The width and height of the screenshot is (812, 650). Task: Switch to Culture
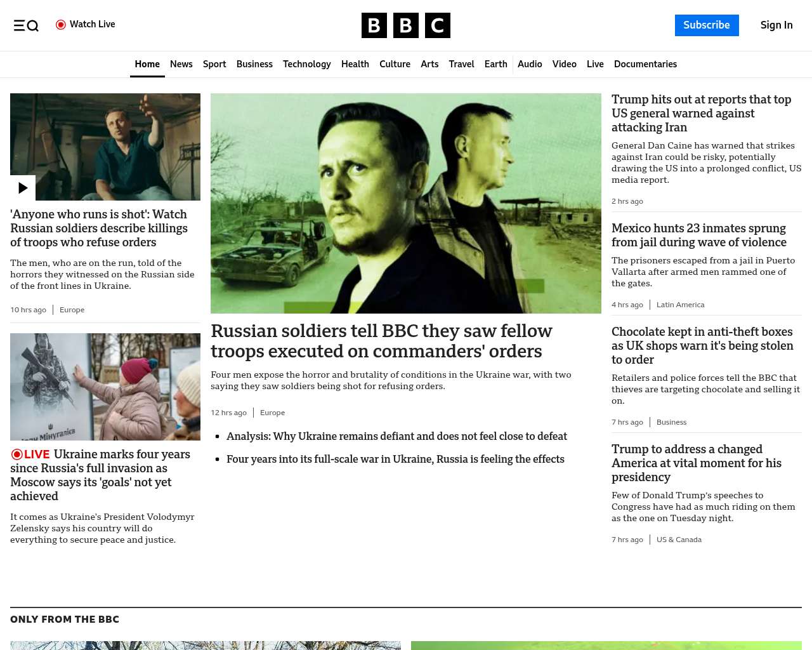pos(395,64)
